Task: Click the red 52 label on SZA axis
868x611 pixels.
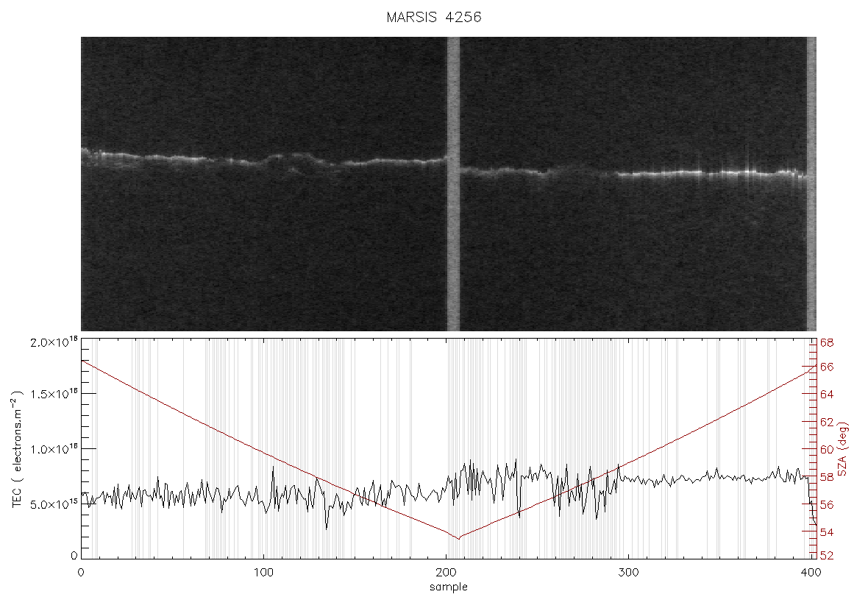Action: pyautogui.click(x=827, y=555)
